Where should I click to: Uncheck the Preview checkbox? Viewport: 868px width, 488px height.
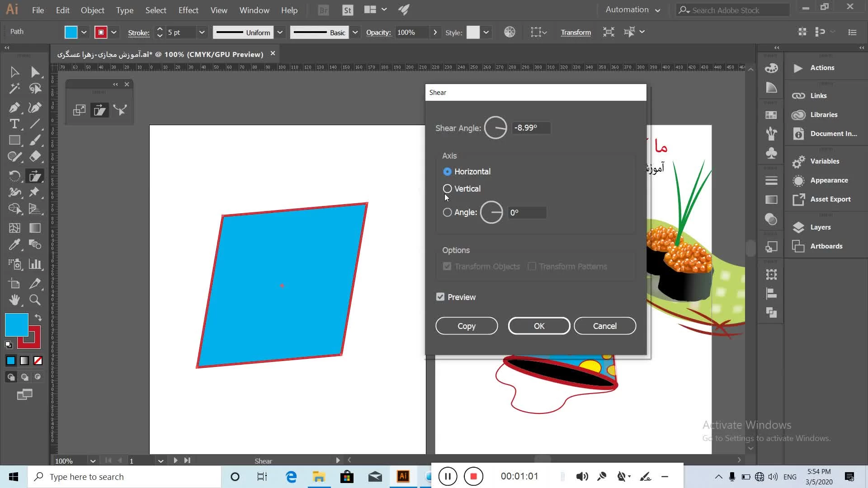[x=440, y=297]
